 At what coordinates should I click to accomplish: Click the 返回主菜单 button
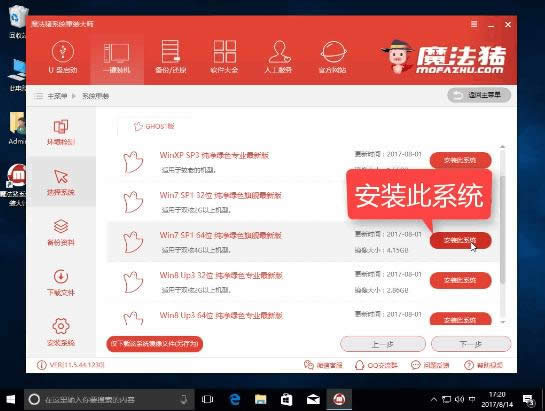click(479, 95)
